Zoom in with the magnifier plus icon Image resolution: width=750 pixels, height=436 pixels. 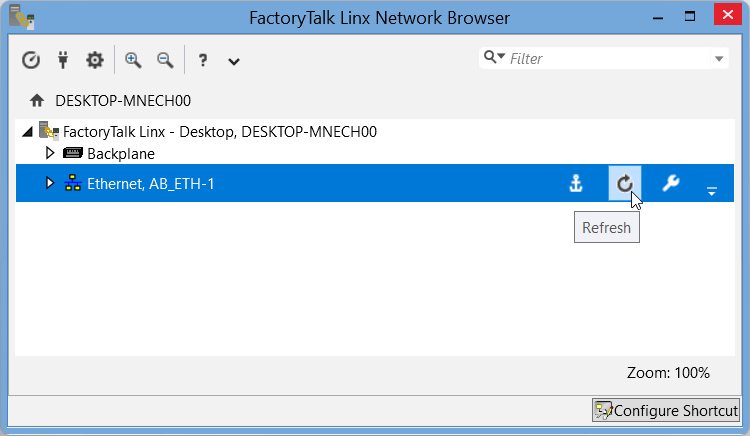(133, 60)
